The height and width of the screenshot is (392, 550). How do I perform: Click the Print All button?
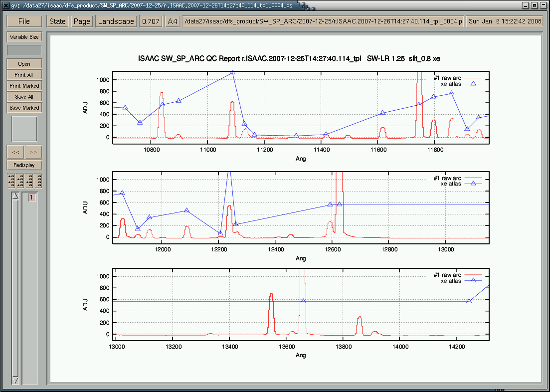24,75
